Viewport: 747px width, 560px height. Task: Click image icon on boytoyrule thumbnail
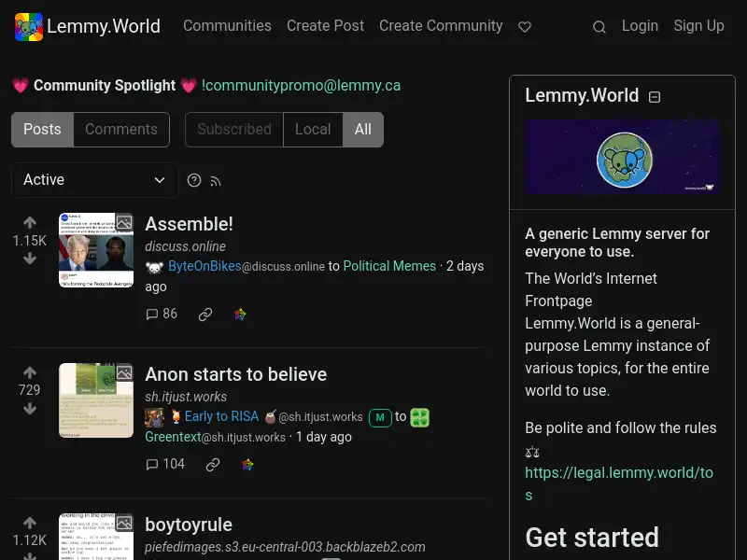click(x=124, y=523)
